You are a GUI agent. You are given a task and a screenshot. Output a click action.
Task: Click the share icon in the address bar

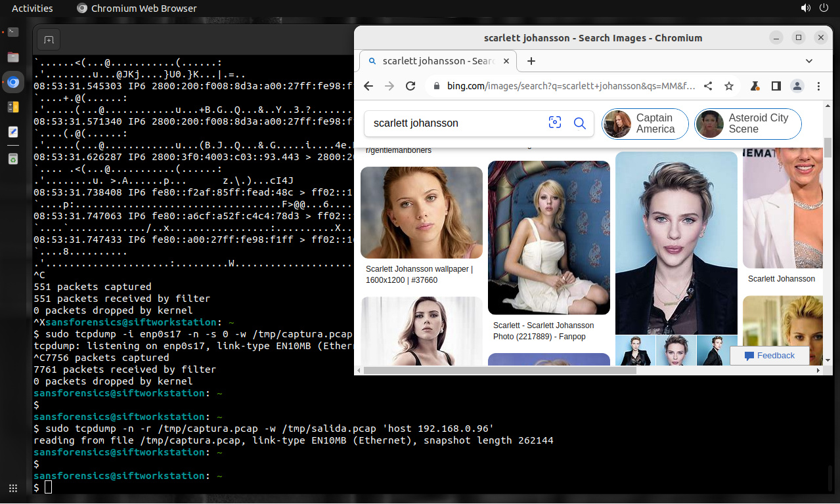click(708, 86)
